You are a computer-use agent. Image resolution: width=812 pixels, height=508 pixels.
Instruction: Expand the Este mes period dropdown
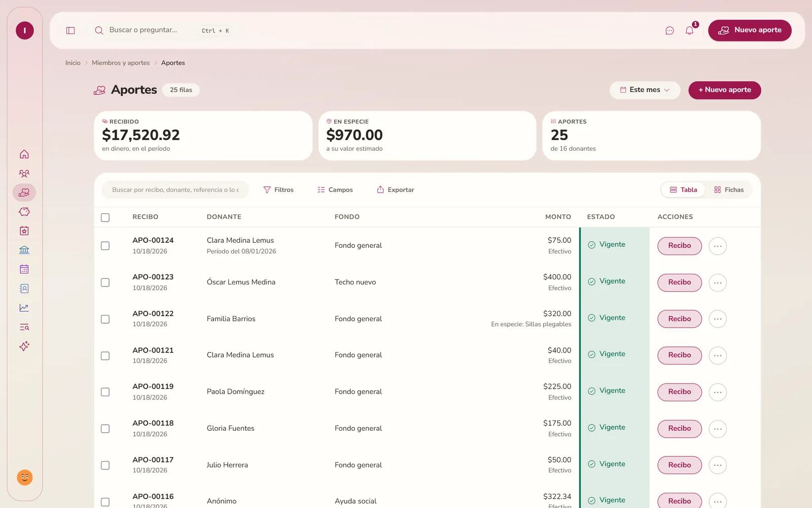(x=645, y=90)
